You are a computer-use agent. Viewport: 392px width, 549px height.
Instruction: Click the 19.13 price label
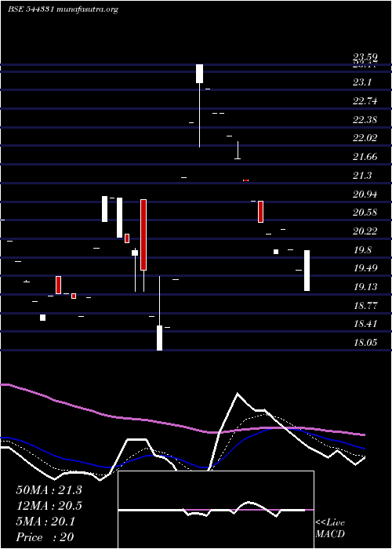(365, 287)
